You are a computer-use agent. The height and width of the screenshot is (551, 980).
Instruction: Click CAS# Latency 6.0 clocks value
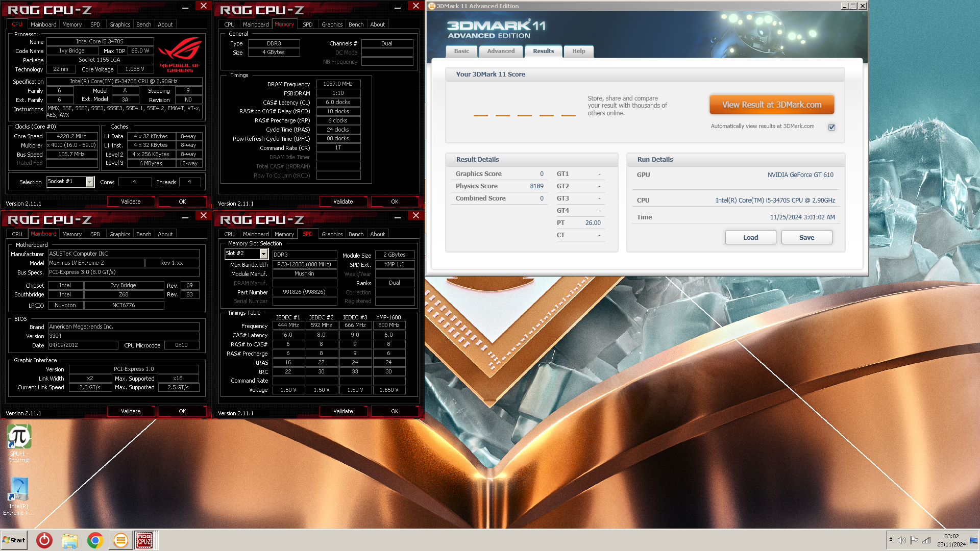[x=338, y=102]
